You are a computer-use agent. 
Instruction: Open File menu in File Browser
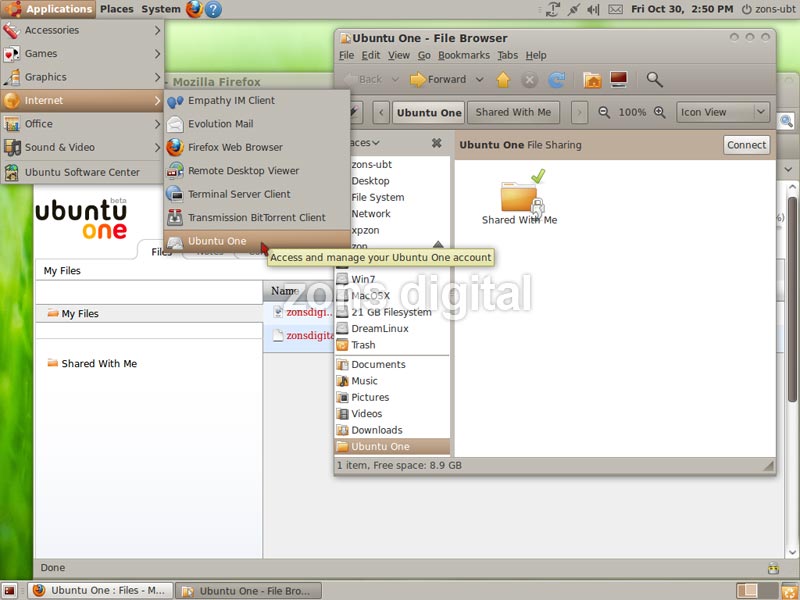click(346, 55)
